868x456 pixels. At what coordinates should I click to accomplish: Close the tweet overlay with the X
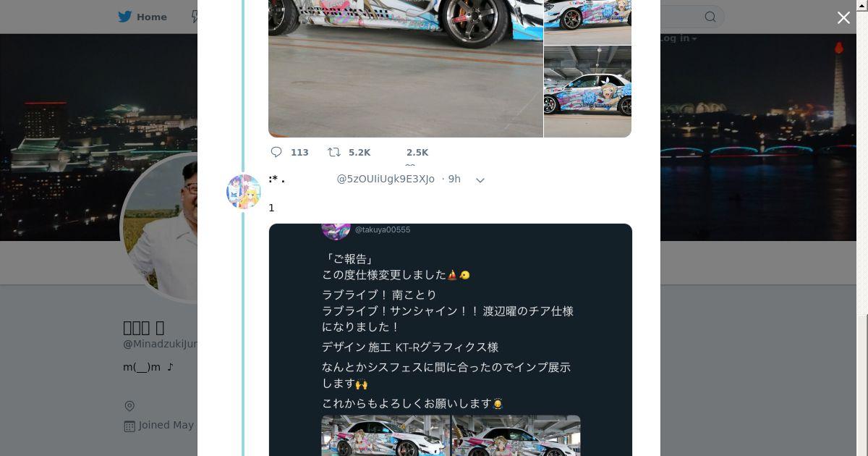(x=843, y=18)
